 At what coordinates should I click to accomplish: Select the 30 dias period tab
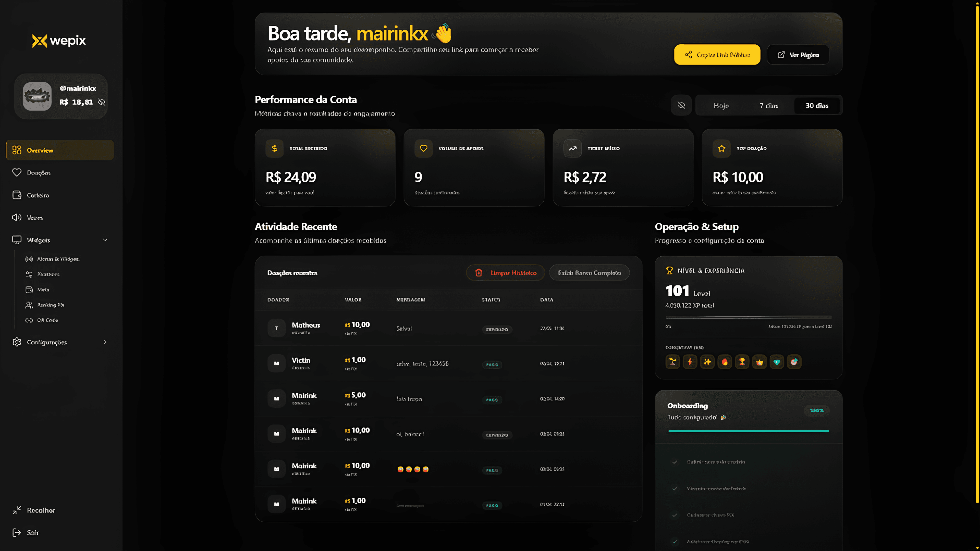click(x=817, y=106)
